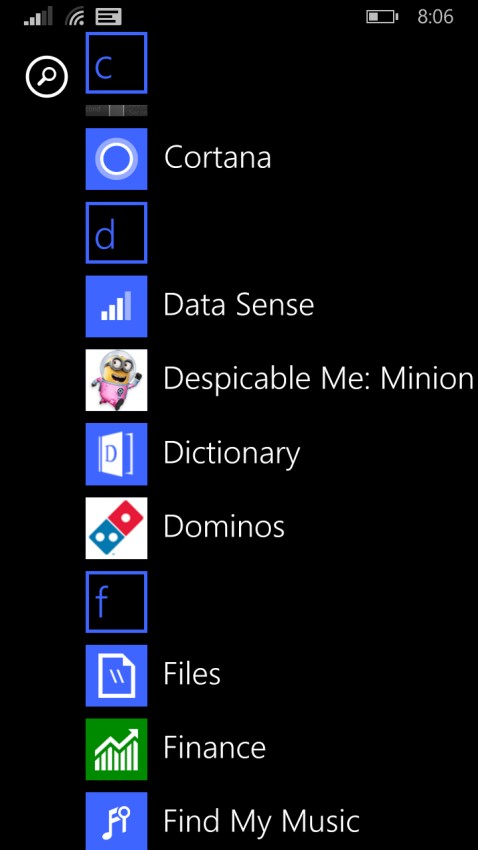Select the letter f group header
This screenshot has height=850, width=478.
[117, 602]
